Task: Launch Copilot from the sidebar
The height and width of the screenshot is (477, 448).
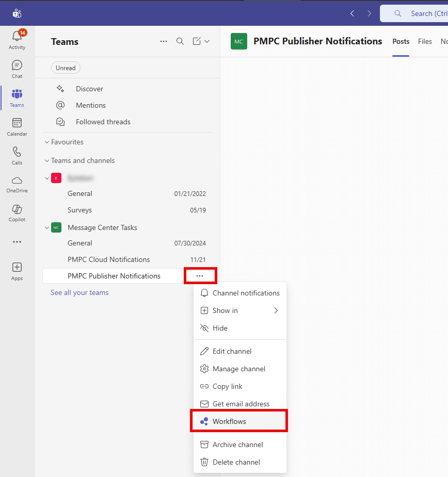Action: tap(17, 212)
